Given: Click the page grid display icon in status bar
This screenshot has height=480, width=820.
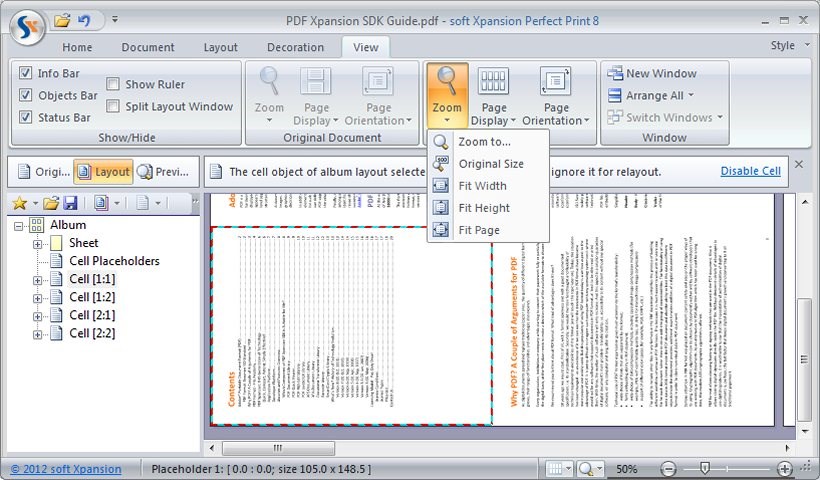Looking at the screenshot, I should pyautogui.click(x=555, y=468).
